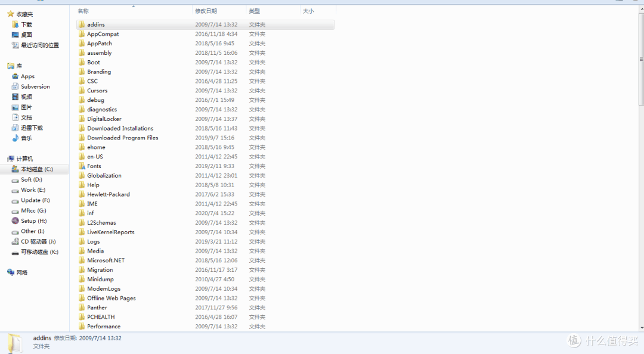Select the 收藏夹 favorites header
The image size is (644, 354).
point(24,14)
